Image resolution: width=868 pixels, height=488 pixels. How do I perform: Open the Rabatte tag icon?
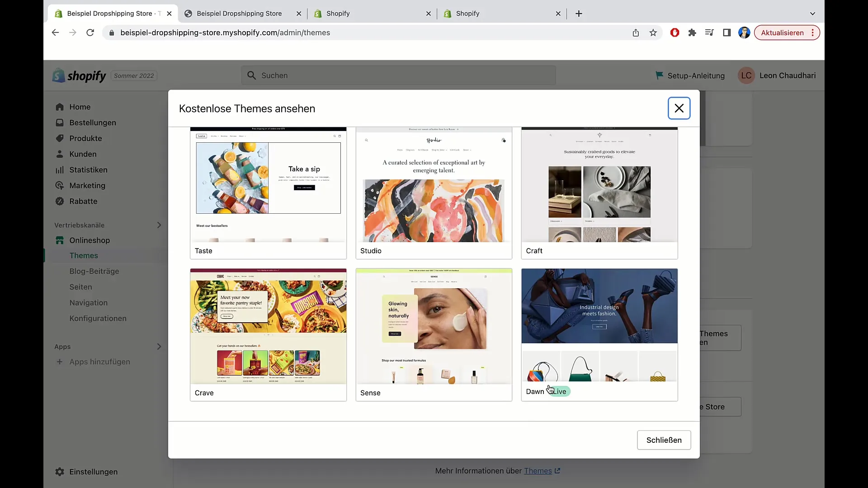click(60, 201)
